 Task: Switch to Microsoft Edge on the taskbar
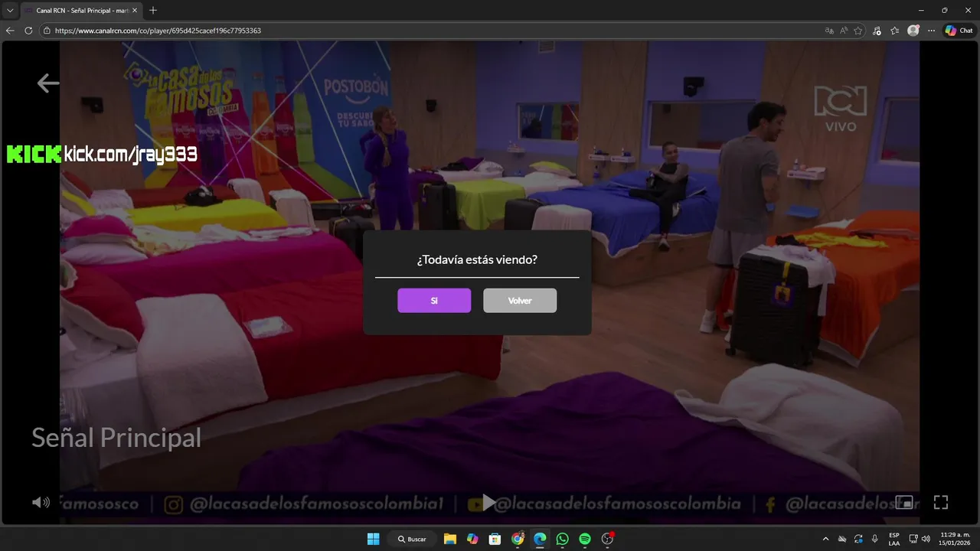point(540,539)
